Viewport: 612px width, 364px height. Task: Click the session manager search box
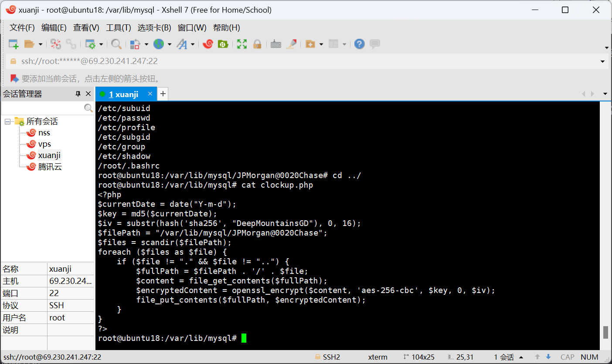(x=42, y=108)
